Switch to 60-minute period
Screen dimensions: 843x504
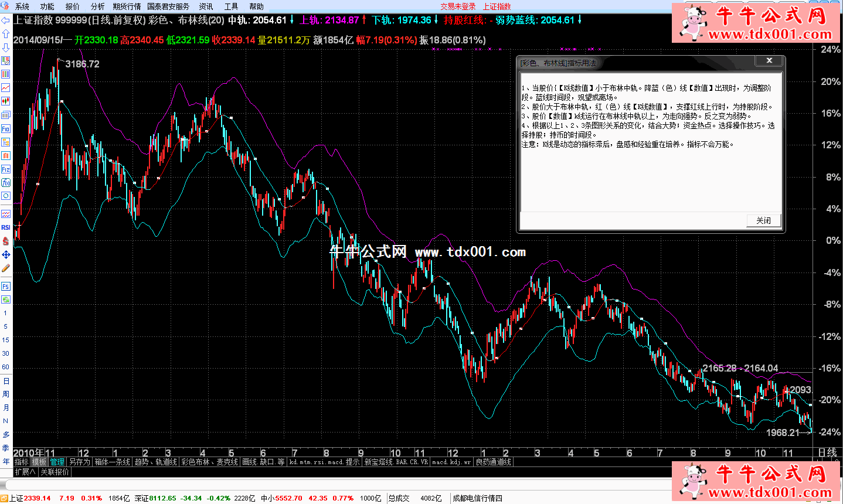point(6,367)
